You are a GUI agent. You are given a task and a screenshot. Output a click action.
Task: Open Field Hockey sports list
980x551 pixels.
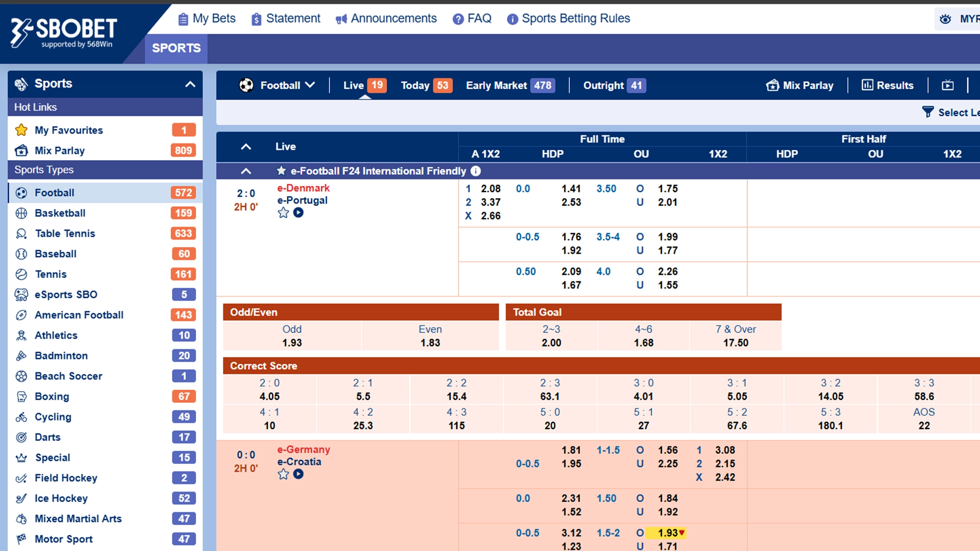pos(105,478)
